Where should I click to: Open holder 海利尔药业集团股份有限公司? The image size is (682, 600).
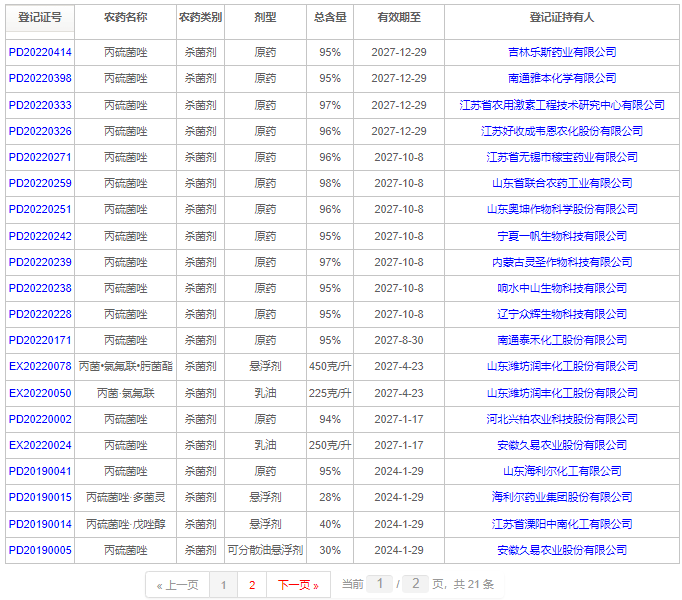(x=562, y=497)
